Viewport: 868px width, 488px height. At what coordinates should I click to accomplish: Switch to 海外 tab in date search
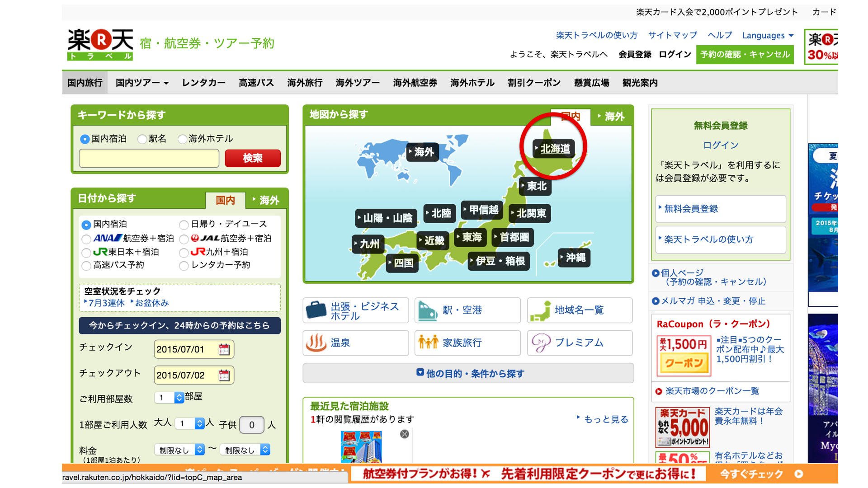coord(266,200)
